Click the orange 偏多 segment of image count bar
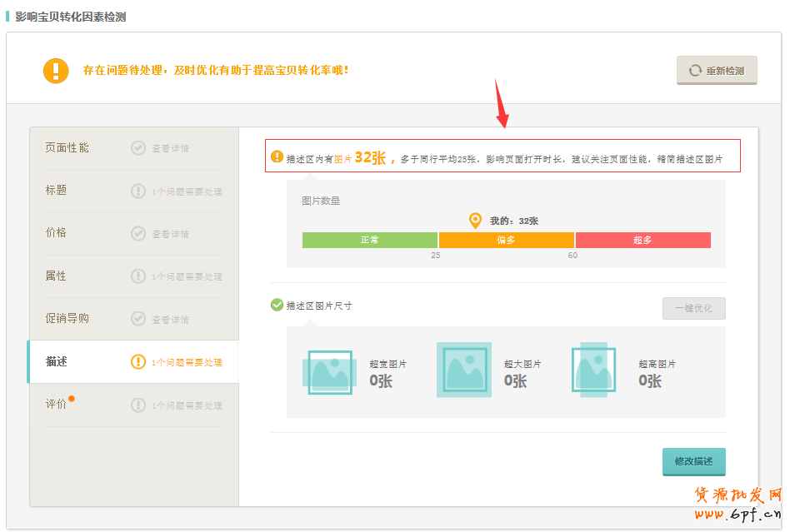Image resolution: width=790 pixels, height=532 pixels. 507,240
